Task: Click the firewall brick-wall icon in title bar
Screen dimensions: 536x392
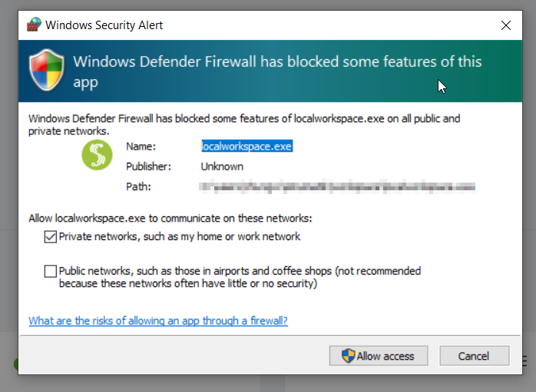Action: point(34,25)
